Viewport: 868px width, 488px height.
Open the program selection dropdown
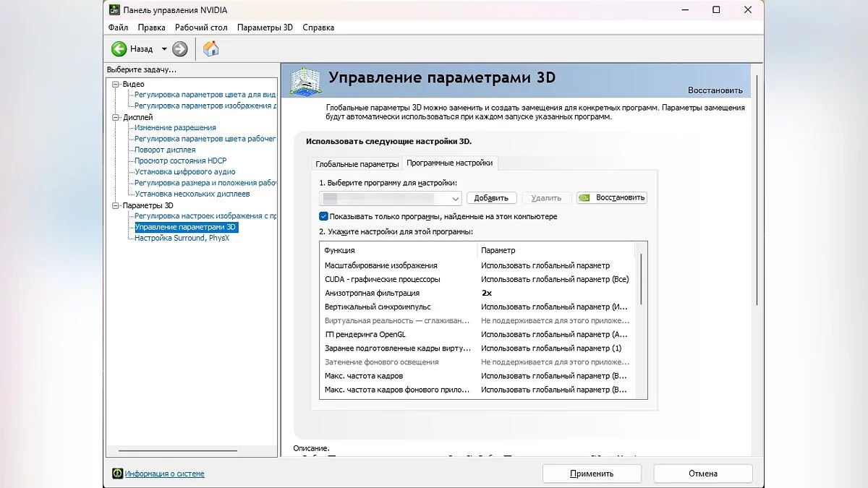(x=456, y=199)
